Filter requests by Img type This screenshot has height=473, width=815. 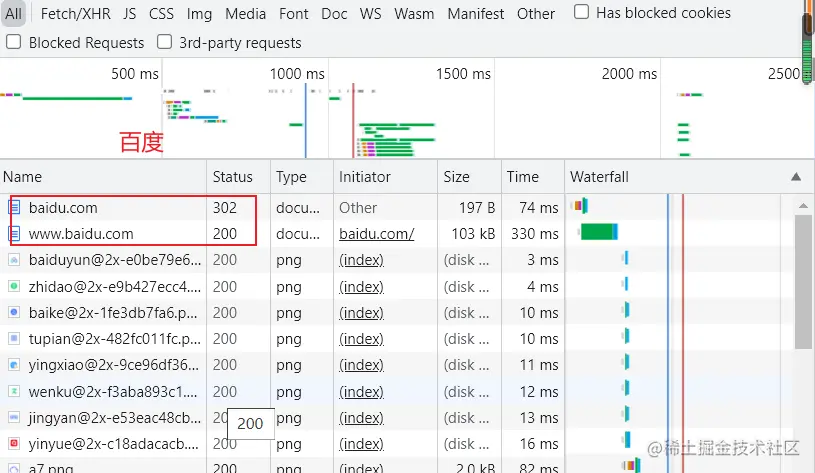coord(199,14)
